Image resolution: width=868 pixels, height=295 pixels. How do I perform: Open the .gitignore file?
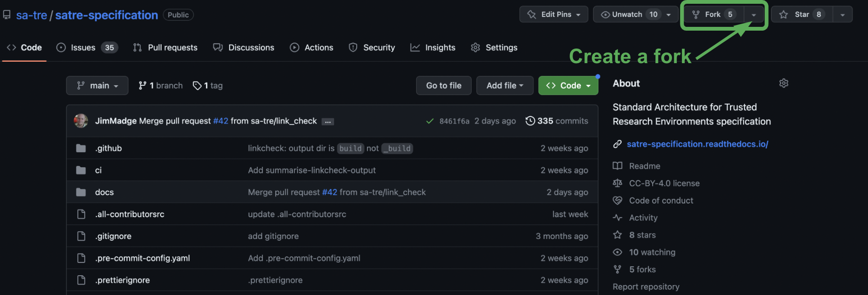pos(113,236)
